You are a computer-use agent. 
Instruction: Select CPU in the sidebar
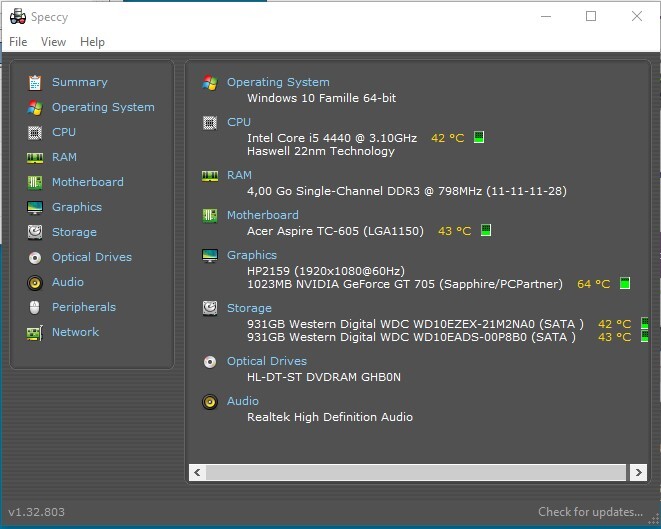64,132
